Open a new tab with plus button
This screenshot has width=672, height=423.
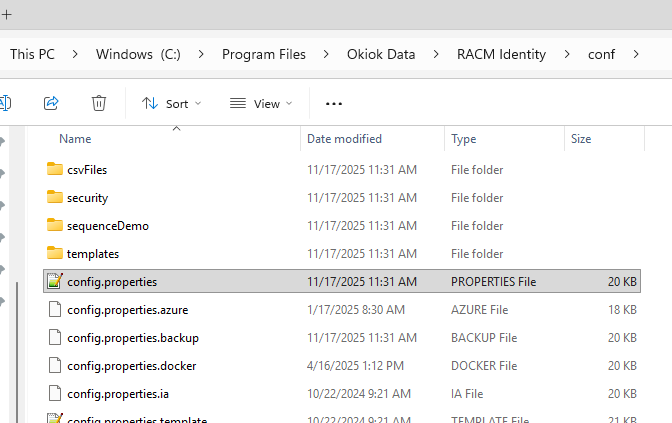[6, 14]
